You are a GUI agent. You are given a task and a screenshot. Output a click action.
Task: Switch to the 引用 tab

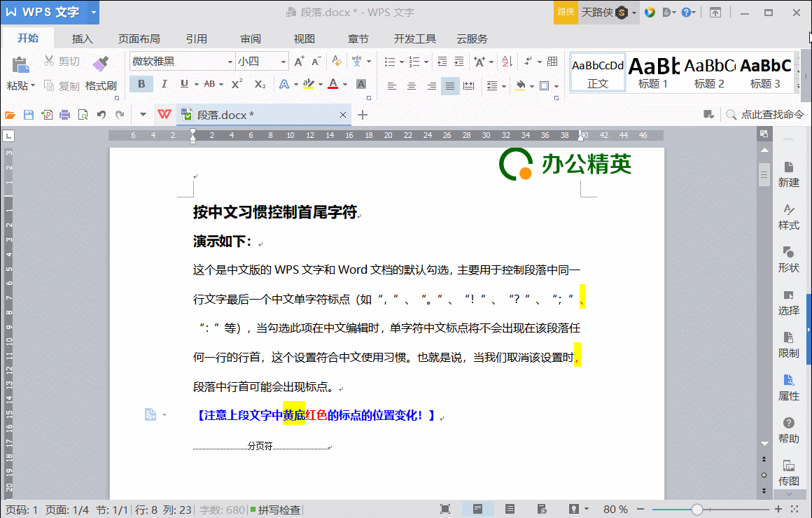[196, 39]
